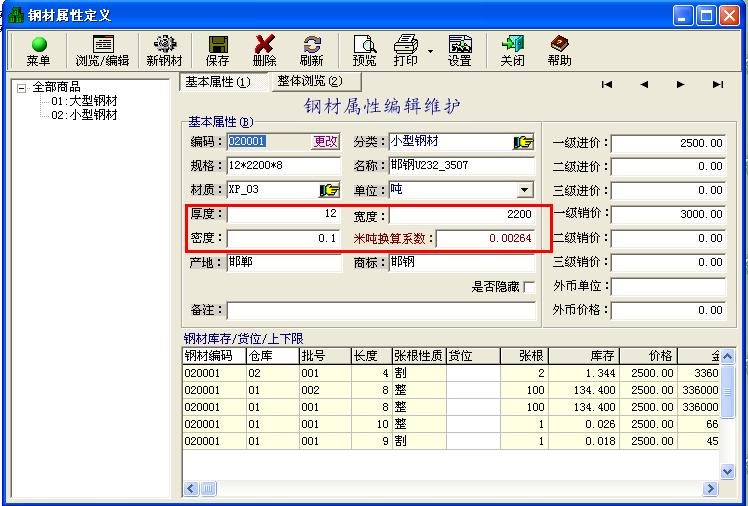Click the 仓库 column header
This screenshot has height=506, width=748.
click(272, 356)
